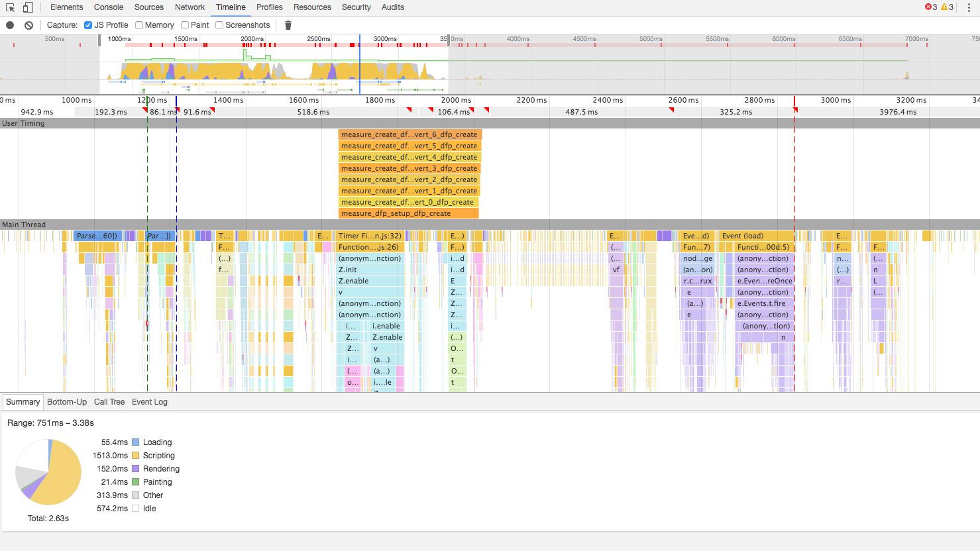980x551 pixels.
Task: Click the Scripting yellow legend swatch
Action: tap(135, 456)
